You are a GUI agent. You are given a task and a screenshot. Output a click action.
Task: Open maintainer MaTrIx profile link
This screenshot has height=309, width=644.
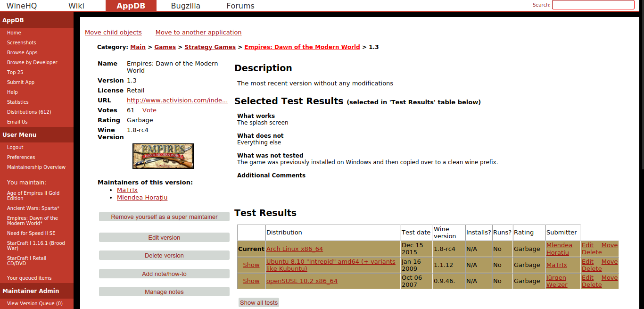(127, 190)
